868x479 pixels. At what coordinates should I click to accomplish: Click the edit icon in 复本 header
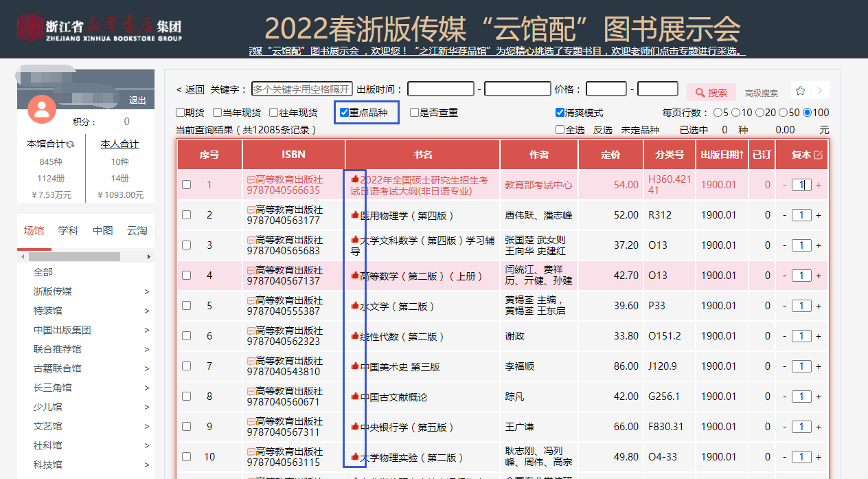(818, 155)
